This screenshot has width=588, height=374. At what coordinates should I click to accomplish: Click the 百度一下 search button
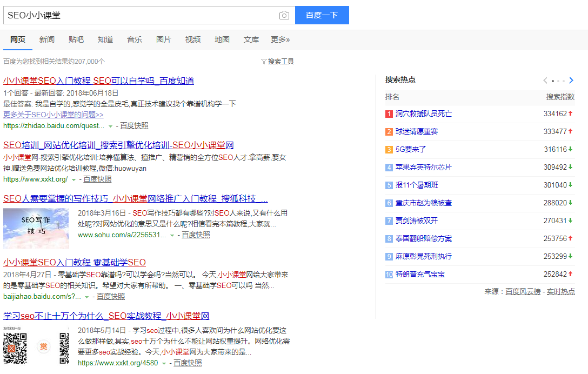coord(322,15)
